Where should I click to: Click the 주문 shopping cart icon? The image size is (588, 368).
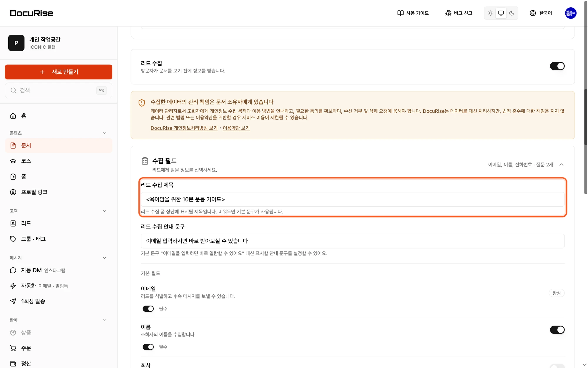pyautogui.click(x=13, y=348)
